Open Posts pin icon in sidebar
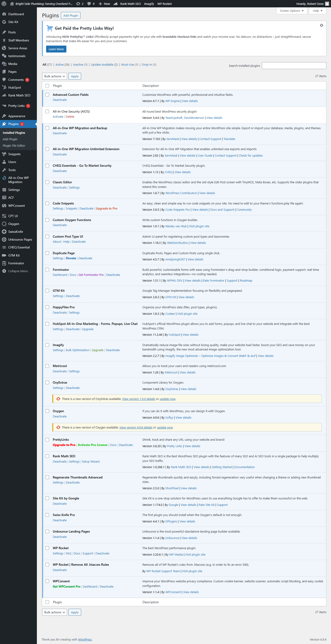The width and height of the screenshot is (331, 644). pos(4,32)
